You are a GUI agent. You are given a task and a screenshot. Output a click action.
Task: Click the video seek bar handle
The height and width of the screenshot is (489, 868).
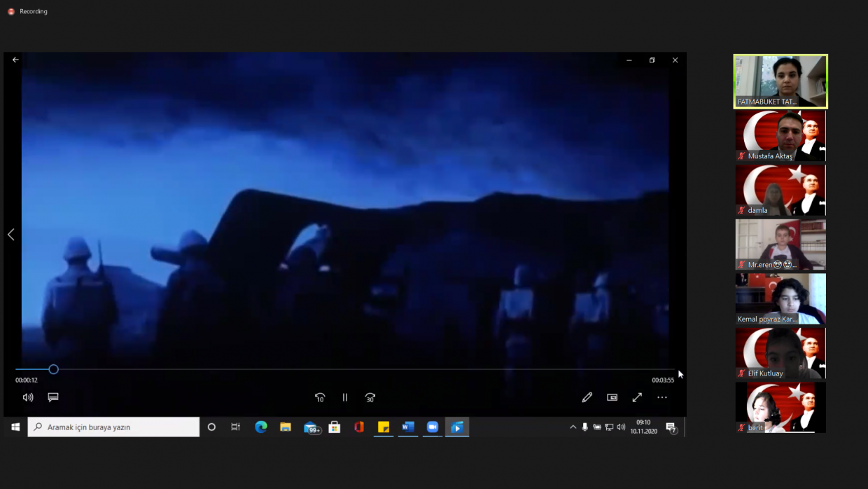53,369
